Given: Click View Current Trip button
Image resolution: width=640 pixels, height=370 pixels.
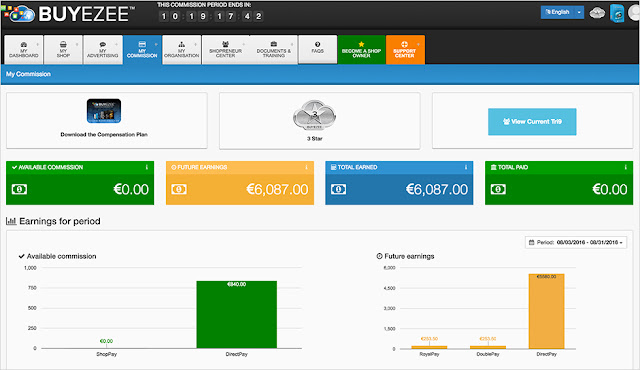Looking at the screenshot, I should click(532, 122).
